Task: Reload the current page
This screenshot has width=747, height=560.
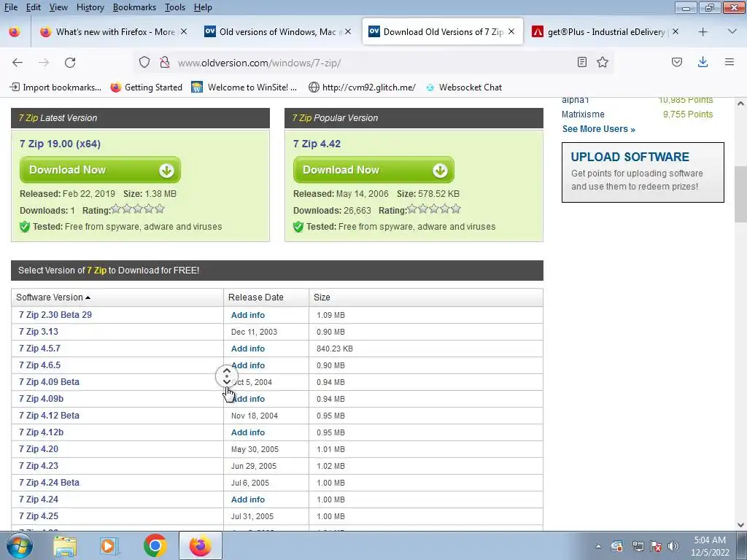Action: [x=70, y=63]
